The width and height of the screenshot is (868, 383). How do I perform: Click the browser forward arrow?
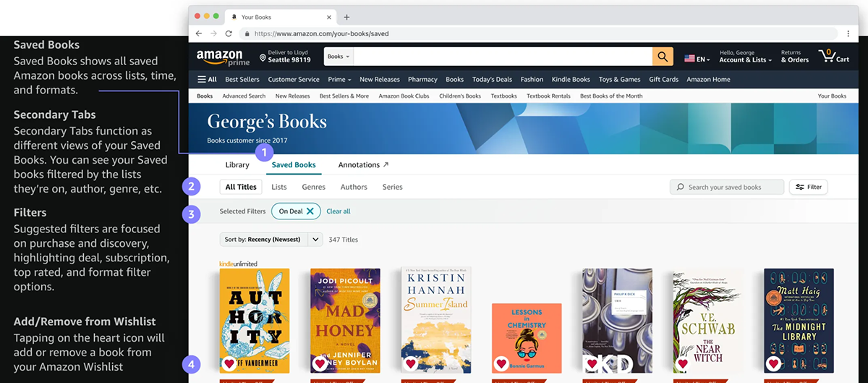click(x=213, y=33)
